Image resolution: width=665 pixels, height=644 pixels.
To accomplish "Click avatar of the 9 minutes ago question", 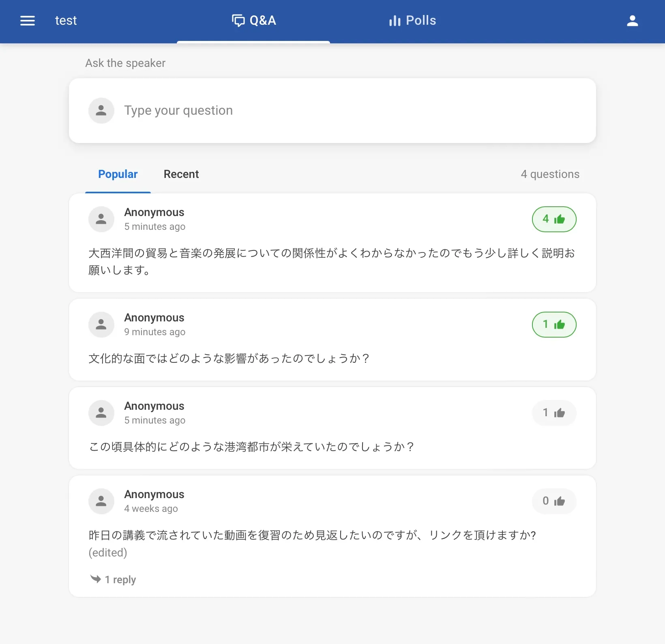I will [101, 325].
